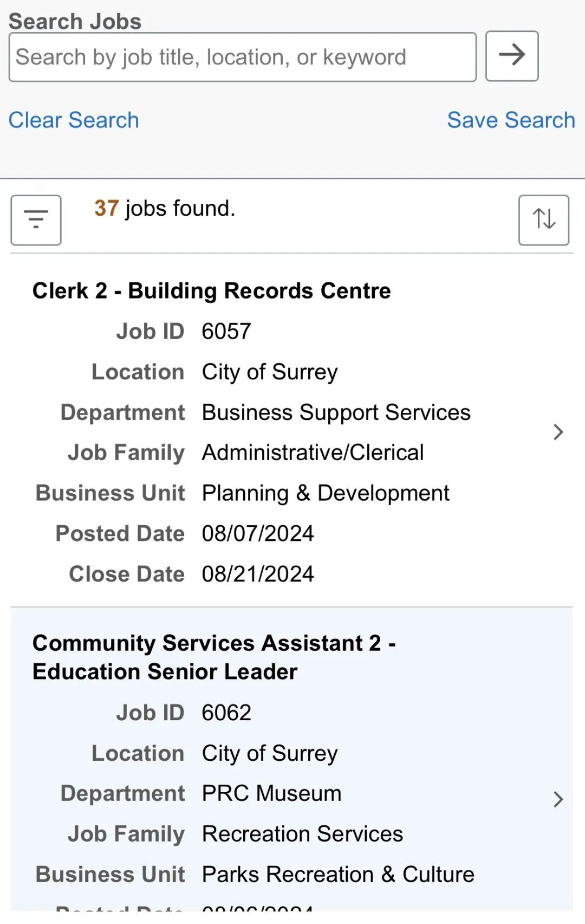The width and height of the screenshot is (585, 924).
Task: Open Community Services Assistant 2 job title
Action: (214, 657)
